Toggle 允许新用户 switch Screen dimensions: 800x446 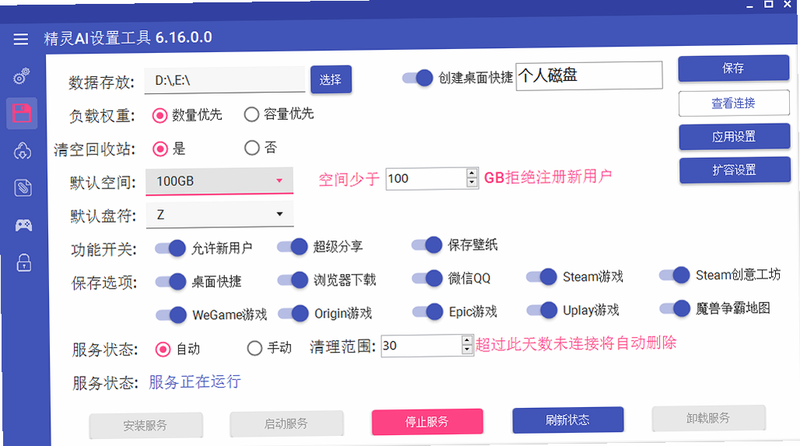pyautogui.click(x=170, y=249)
